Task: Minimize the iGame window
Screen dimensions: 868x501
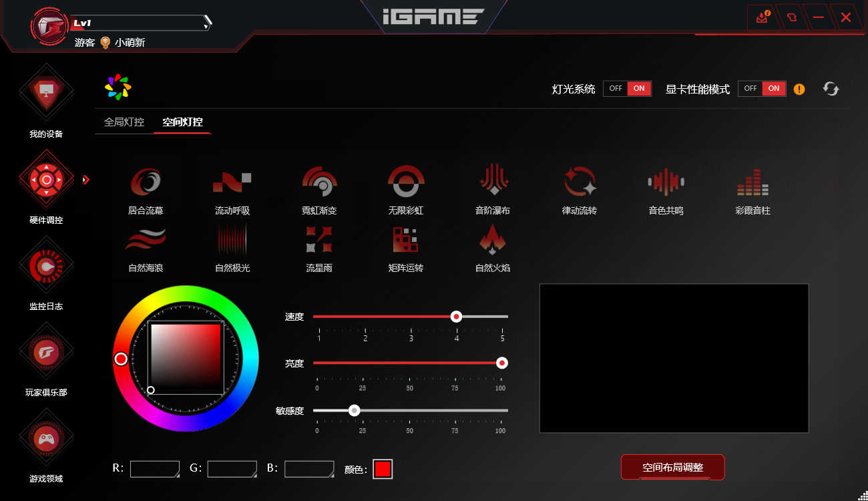Action: coord(819,17)
